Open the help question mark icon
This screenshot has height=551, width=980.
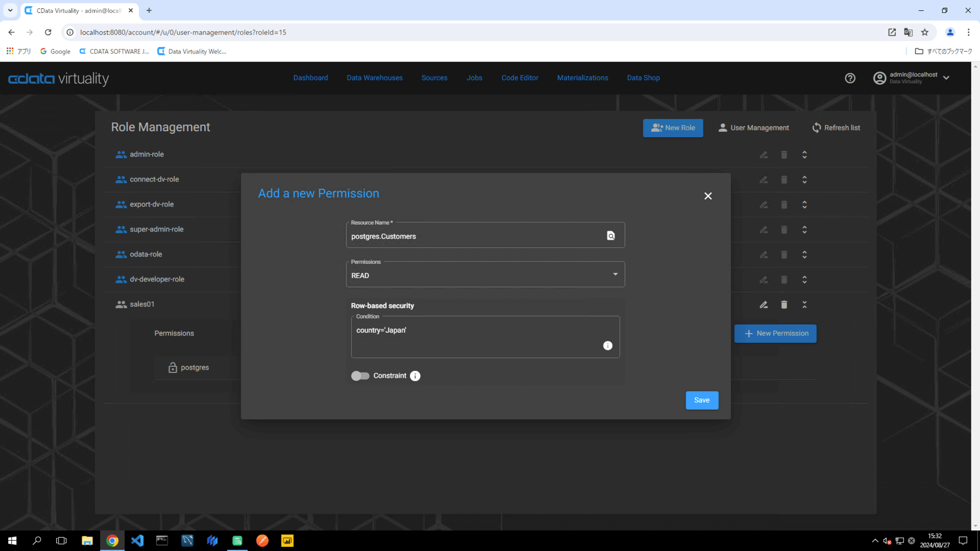(850, 78)
